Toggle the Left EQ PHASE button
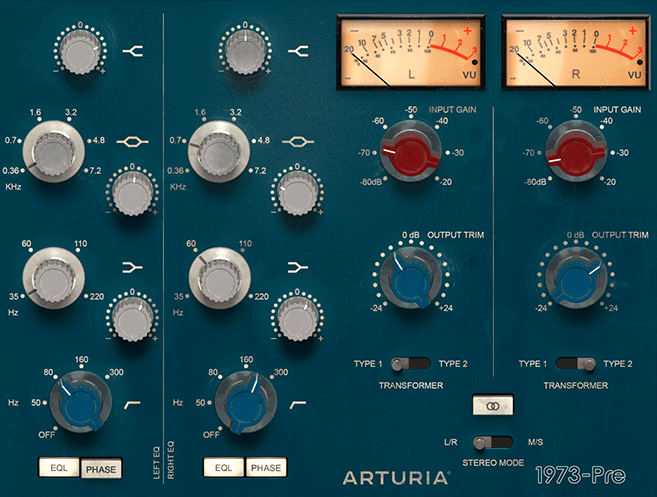 pos(101,469)
